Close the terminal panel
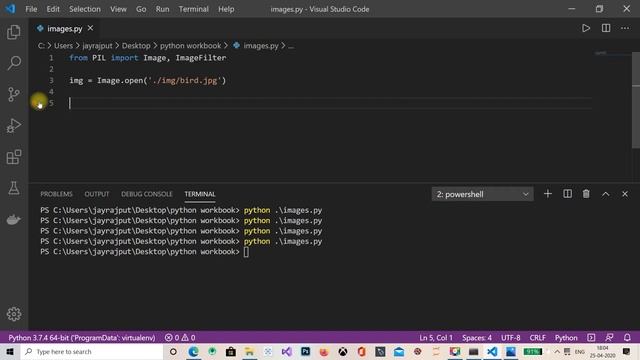640x360 pixels. coord(625,194)
